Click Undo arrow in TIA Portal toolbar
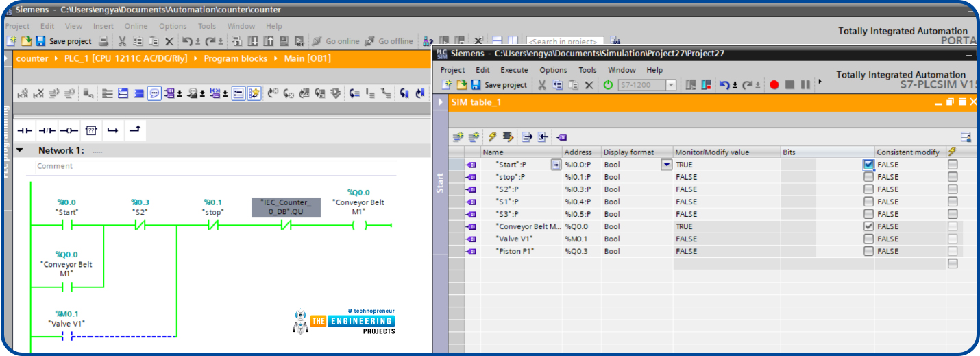The width and height of the screenshot is (980, 356). 187,41
